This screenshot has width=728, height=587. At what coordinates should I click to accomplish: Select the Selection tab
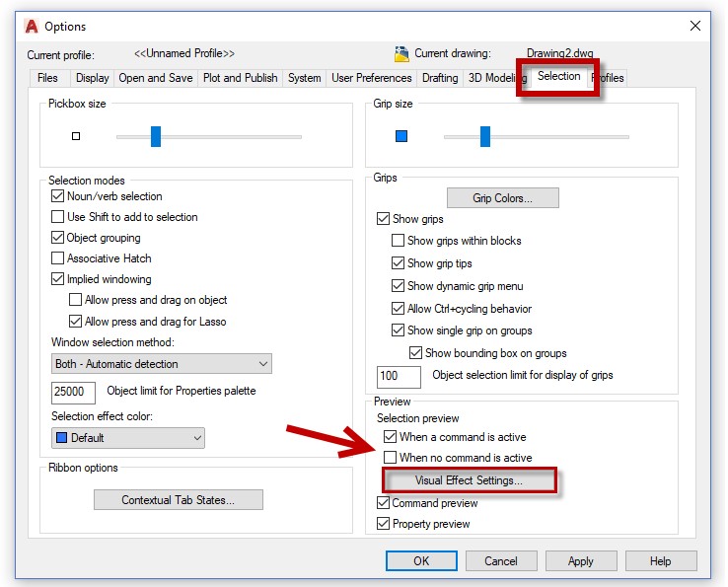click(x=558, y=76)
